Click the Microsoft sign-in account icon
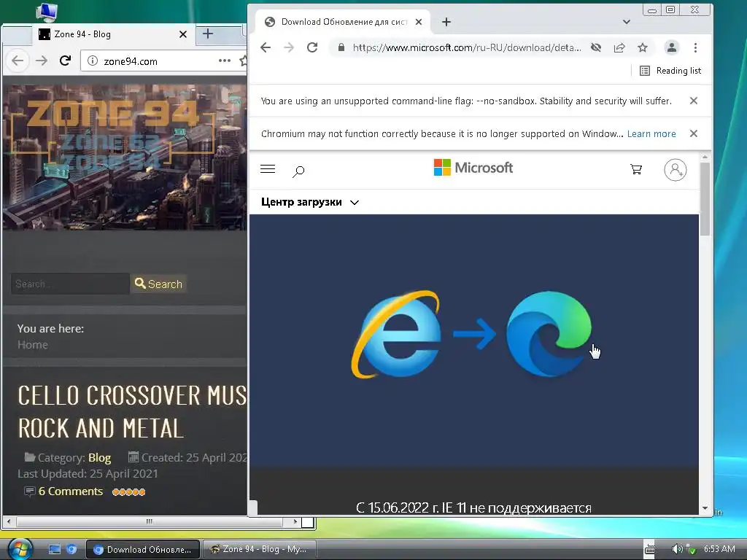The width and height of the screenshot is (747, 560). point(675,169)
